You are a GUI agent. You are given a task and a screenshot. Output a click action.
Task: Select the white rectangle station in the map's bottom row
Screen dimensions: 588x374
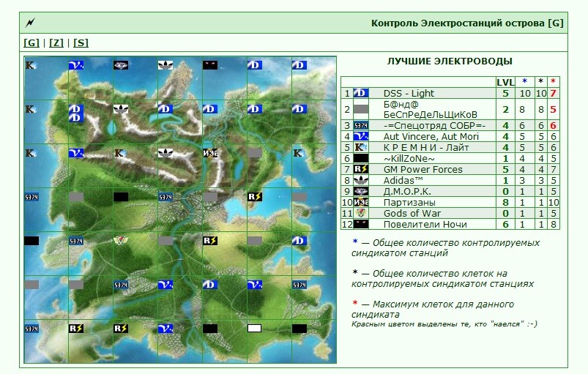tap(255, 329)
